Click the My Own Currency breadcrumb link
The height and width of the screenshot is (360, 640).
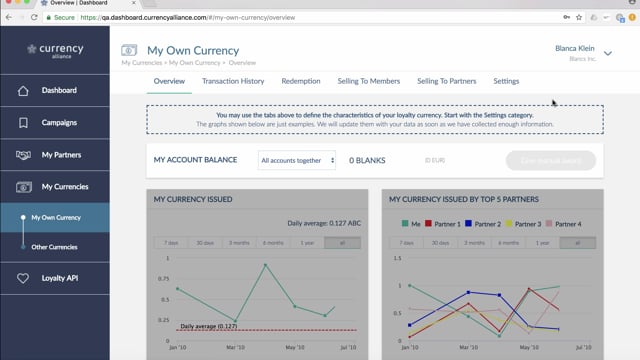point(194,63)
